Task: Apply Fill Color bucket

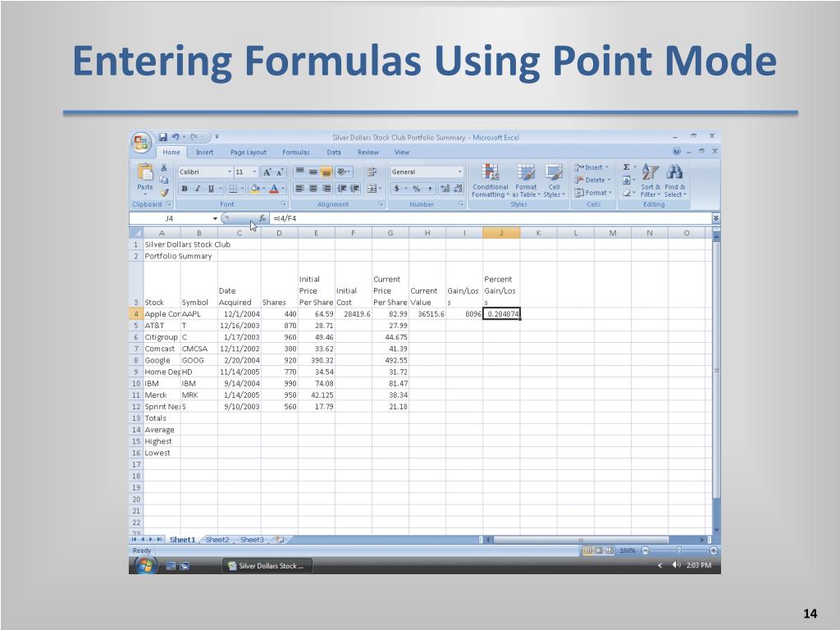Action: coord(255,189)
